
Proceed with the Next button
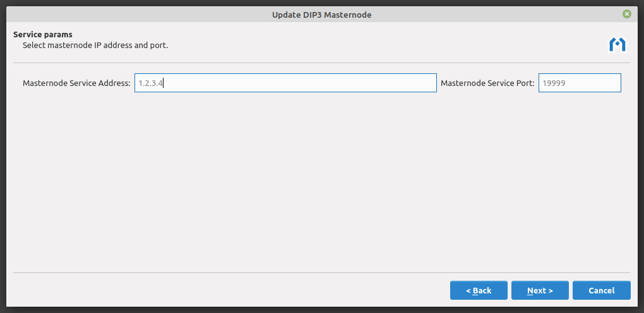[x=540, y=290]
